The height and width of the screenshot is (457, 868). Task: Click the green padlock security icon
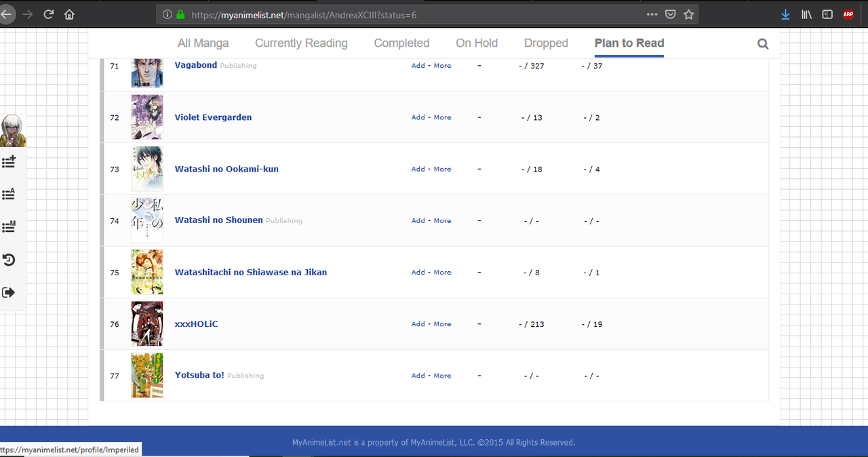pos(180,14)
